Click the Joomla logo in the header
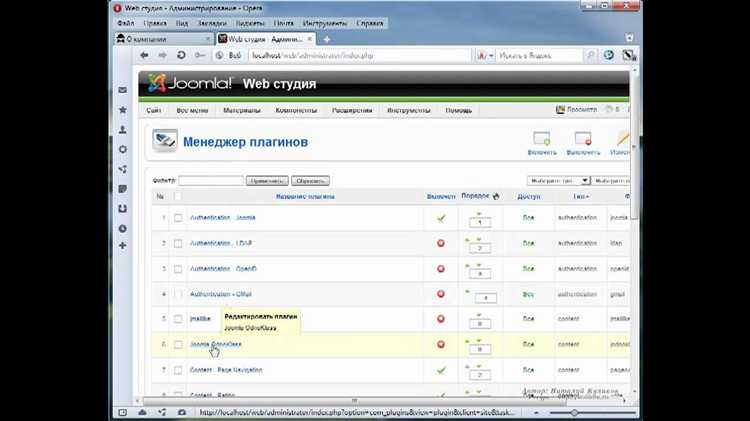This screenshot has width=750, height=421. tap(189, 83)
